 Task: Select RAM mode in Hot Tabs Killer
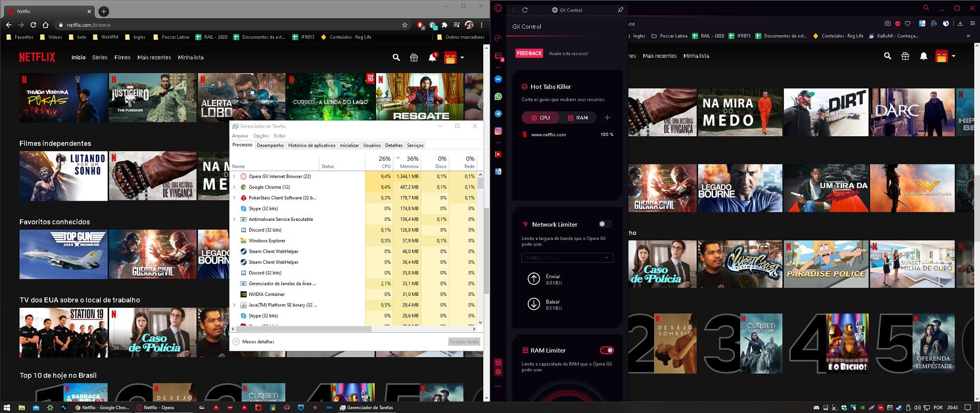tap(578, 118)
